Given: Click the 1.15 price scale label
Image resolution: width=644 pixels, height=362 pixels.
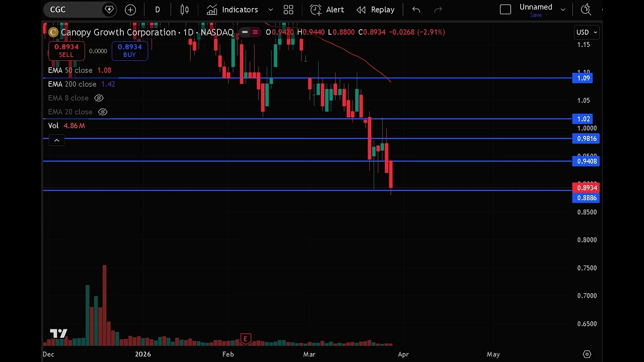Looking at the screenshot, I should [584, 45].
